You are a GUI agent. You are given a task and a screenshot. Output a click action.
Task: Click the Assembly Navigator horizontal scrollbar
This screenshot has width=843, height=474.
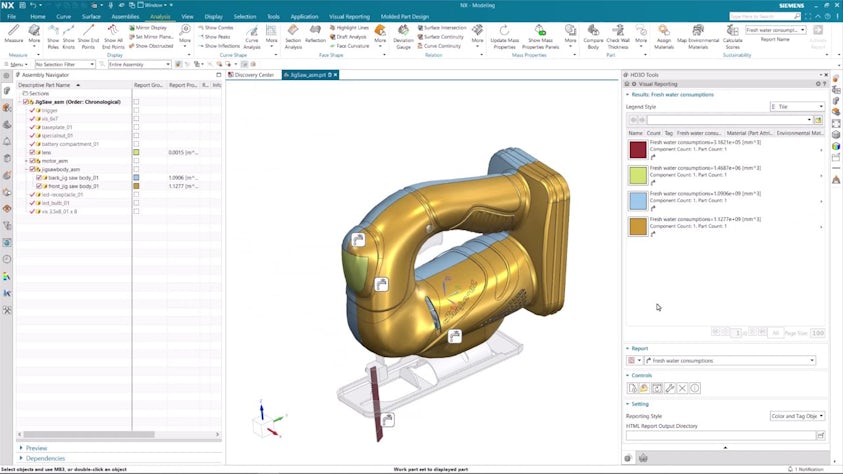[89, 434]
